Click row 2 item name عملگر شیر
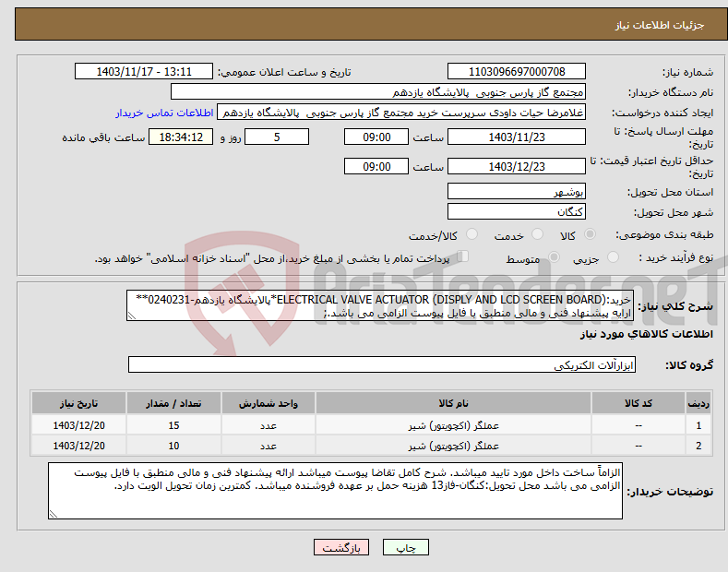The image size is (728, 572). (x=453, y=446)
